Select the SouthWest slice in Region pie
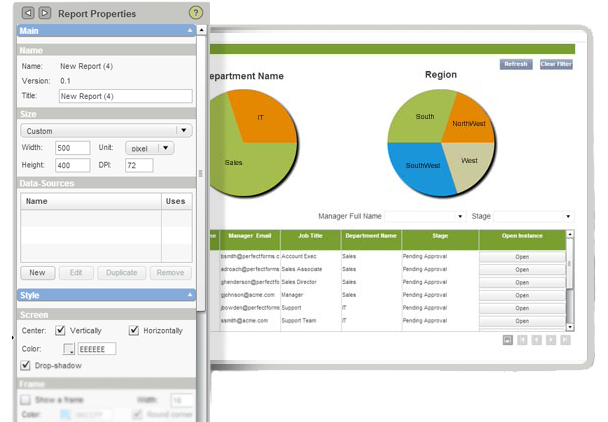The image size is (608, 422). point(423,166)
